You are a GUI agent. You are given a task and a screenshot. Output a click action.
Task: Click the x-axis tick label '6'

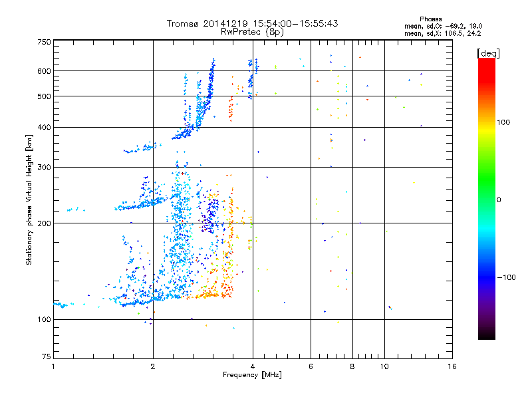click(311, 366)
